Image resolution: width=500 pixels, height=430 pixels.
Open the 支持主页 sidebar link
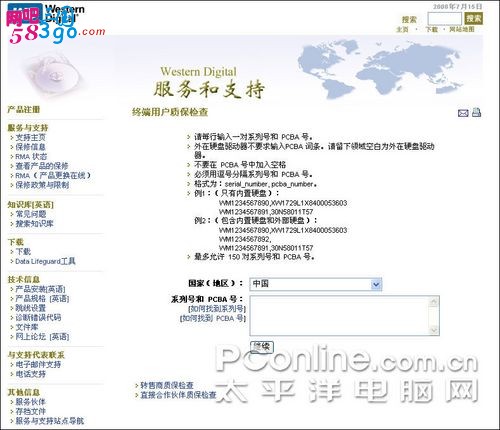30,137
